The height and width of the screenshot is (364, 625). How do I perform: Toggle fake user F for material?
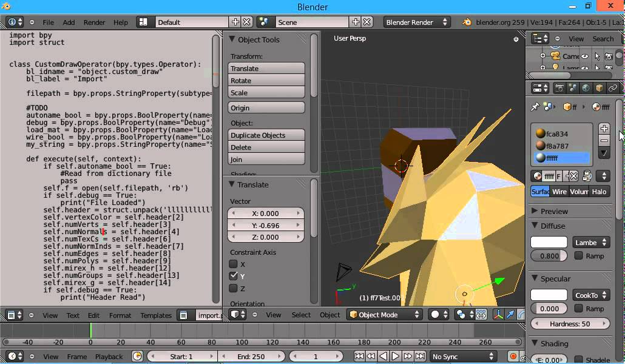(558, 176)
